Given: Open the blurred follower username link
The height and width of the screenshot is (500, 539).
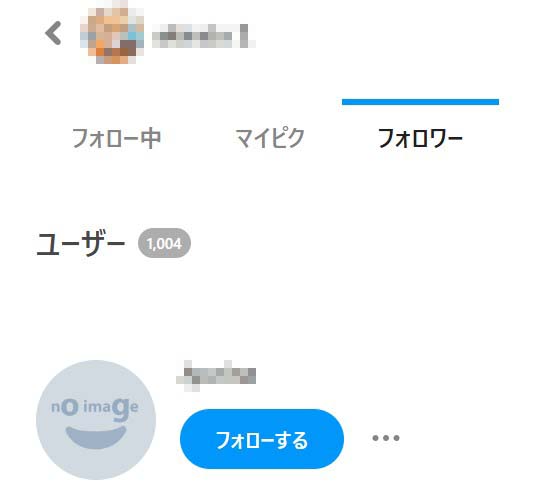Looking at the screenshot, I should (216, 376).
